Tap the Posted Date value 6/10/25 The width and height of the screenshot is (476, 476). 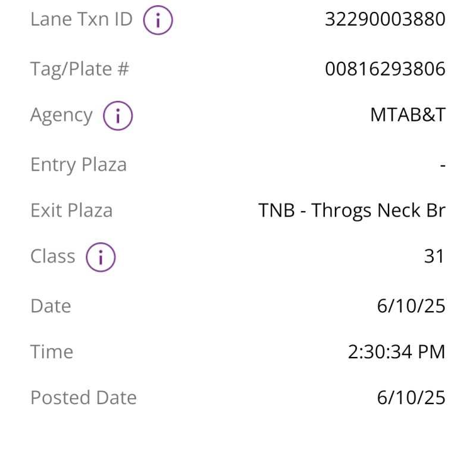coord(411,397)
